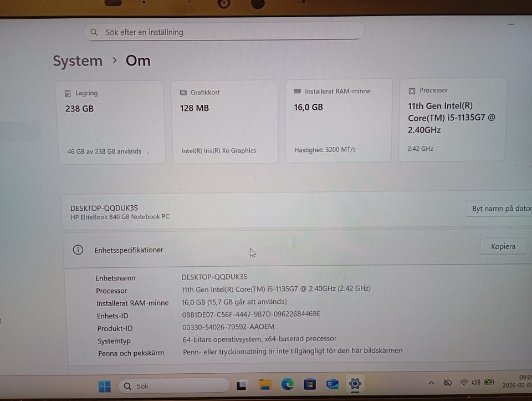Viewport: 532px width, 401px height.
Task: Open Microsoft Store from the taskbar
Action: (310, 384)
